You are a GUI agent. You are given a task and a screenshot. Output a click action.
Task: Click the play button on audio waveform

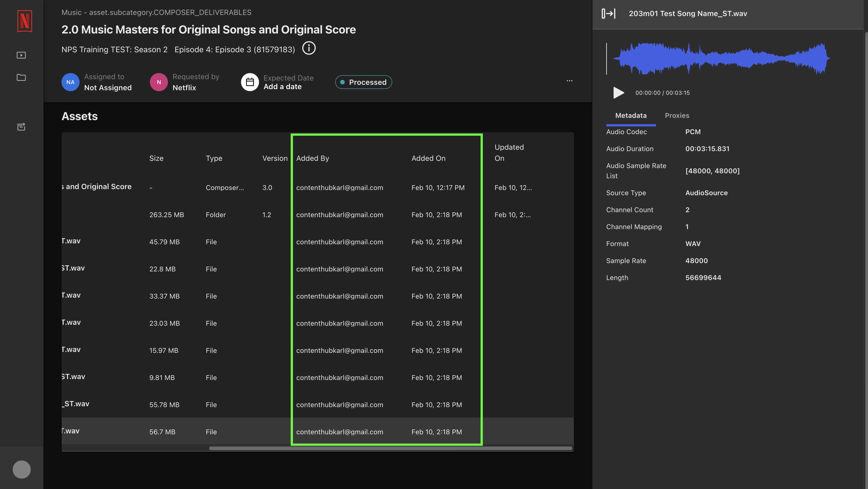coord(619,93)
